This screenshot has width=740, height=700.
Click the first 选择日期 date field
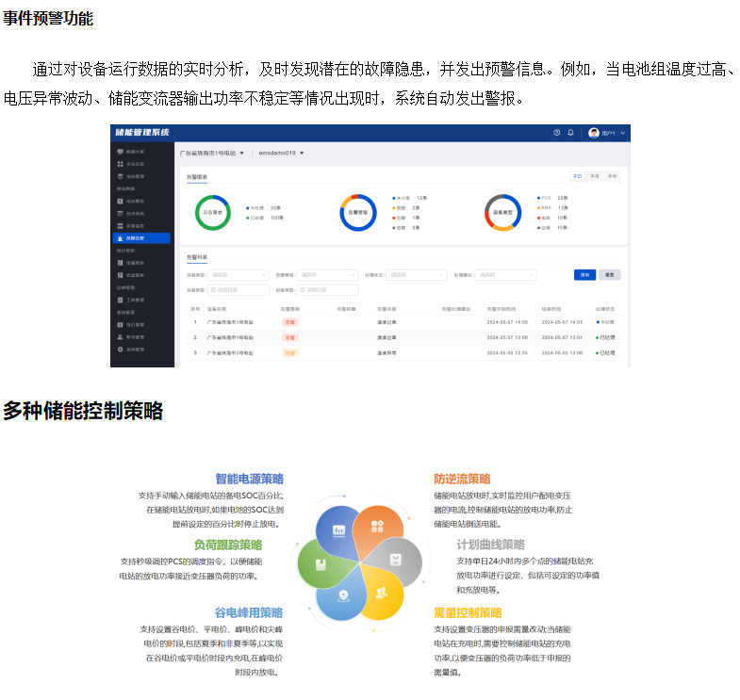tap(238, 290)
